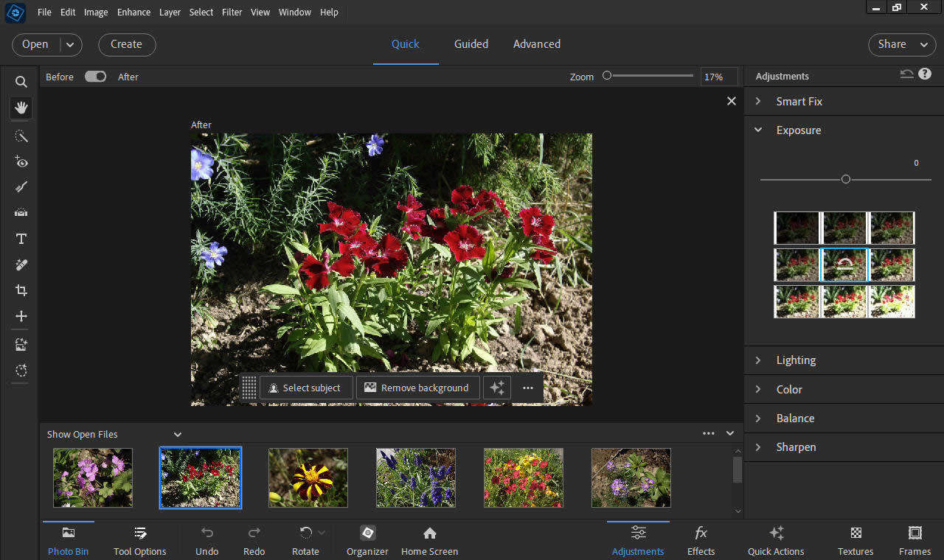This screenshot has height=560, width=944.
Task: Select the Spot Healing Brush tool
Action: pyautogui.click(x=21, y=265)
